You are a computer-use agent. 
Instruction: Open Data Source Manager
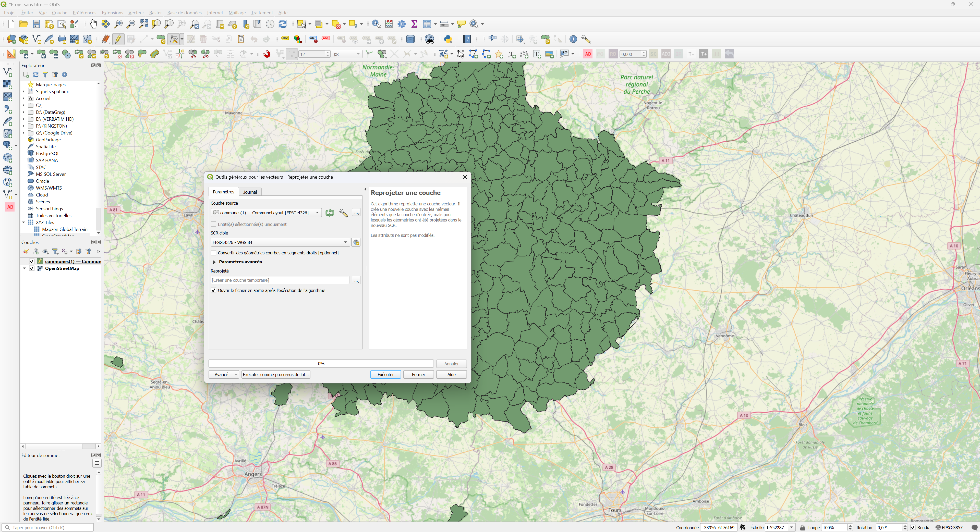click(11, 39)
